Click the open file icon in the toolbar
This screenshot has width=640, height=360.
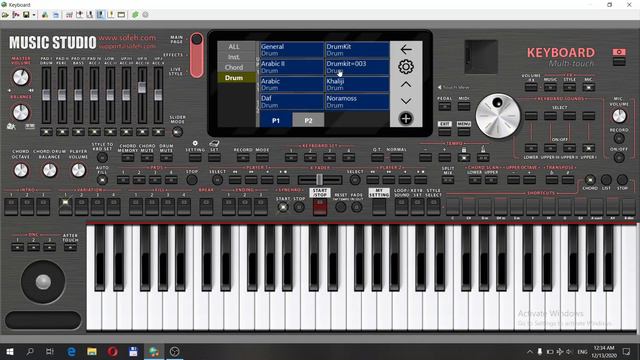(5, 15)
